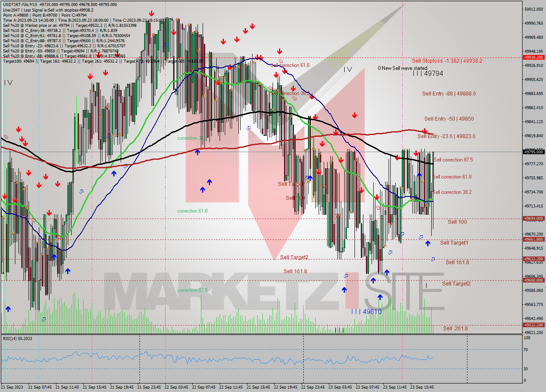Click the 'Point A:49800' info line
Image resolution: width=546 pixels, height=392 pixels.
45,15
